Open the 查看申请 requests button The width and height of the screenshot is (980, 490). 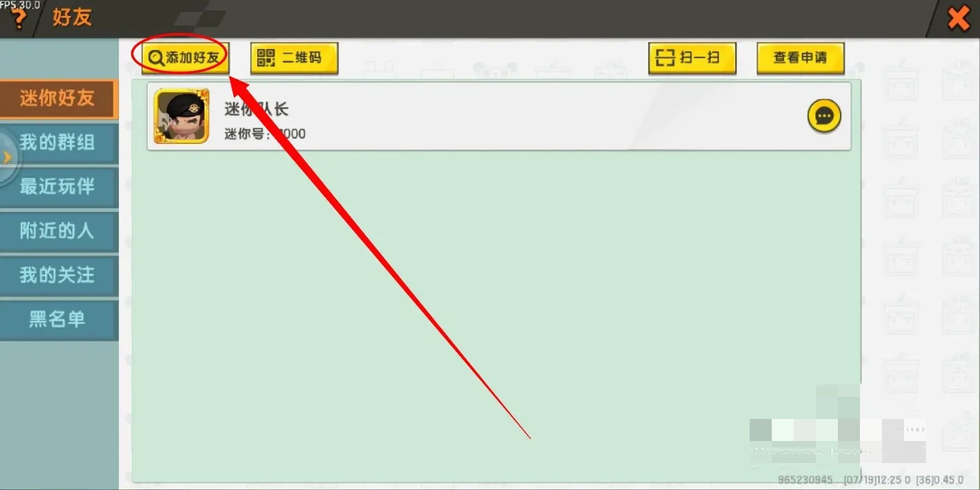point(801,58)
